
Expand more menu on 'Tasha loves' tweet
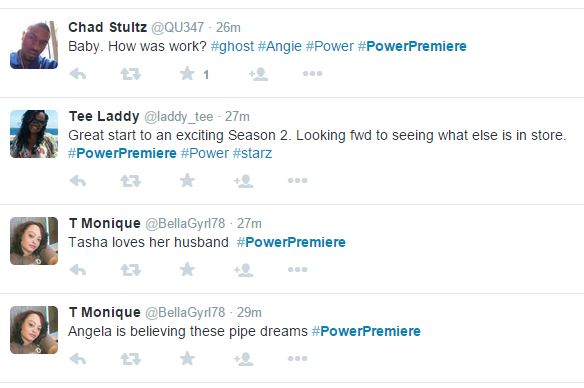(x=297, y=269)
